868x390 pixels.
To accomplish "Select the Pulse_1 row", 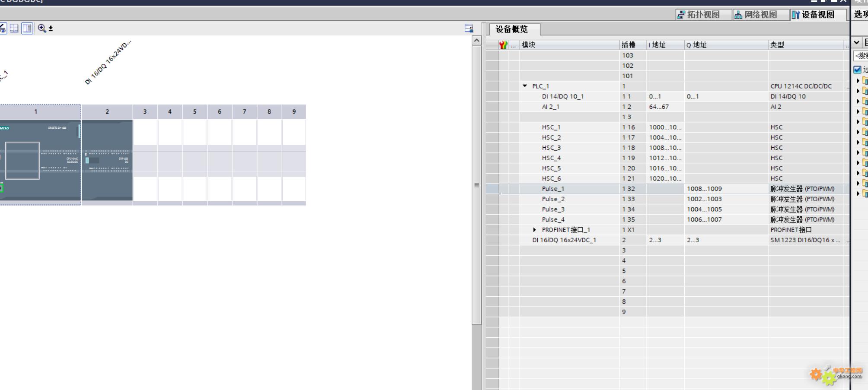I will tap(667, 189).
